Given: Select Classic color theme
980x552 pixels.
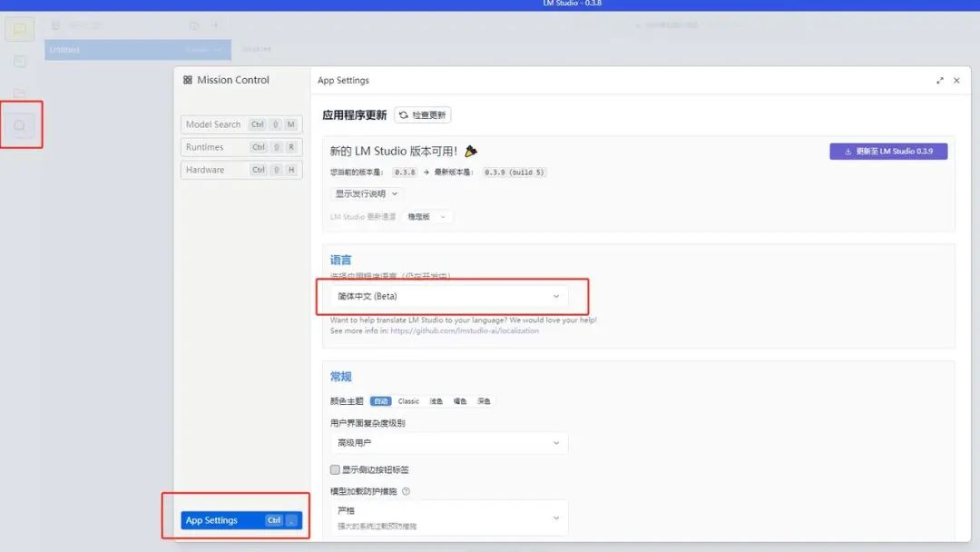Looking at the screenshot, I should pos(408,401).
